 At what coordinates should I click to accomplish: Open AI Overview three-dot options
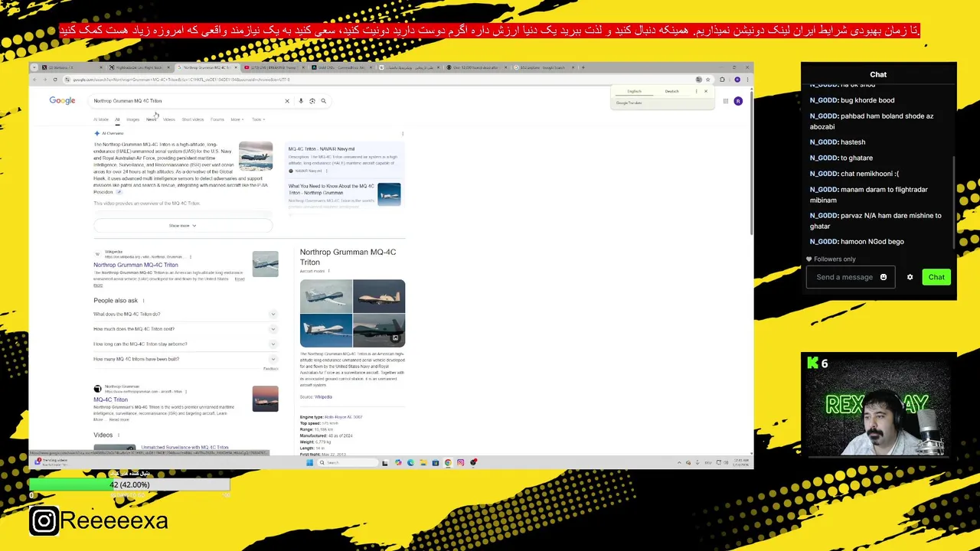(x=403, y=133)
